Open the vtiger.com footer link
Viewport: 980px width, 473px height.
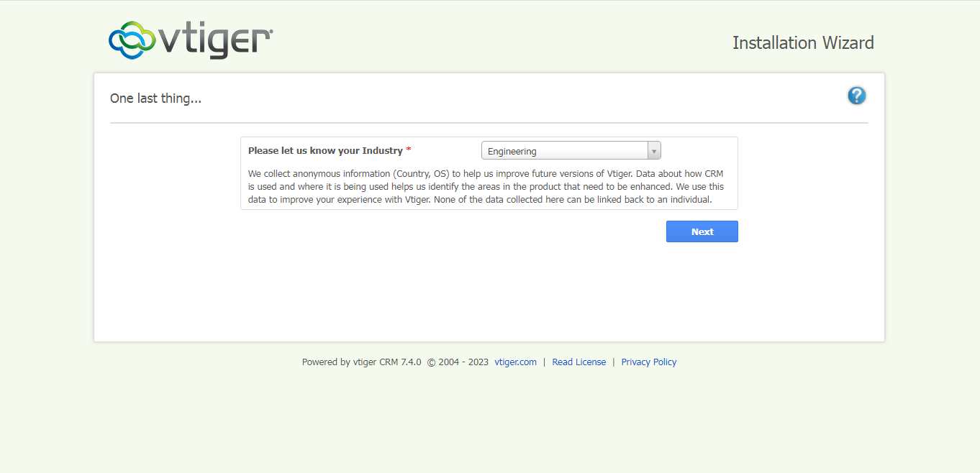point(515,362)
